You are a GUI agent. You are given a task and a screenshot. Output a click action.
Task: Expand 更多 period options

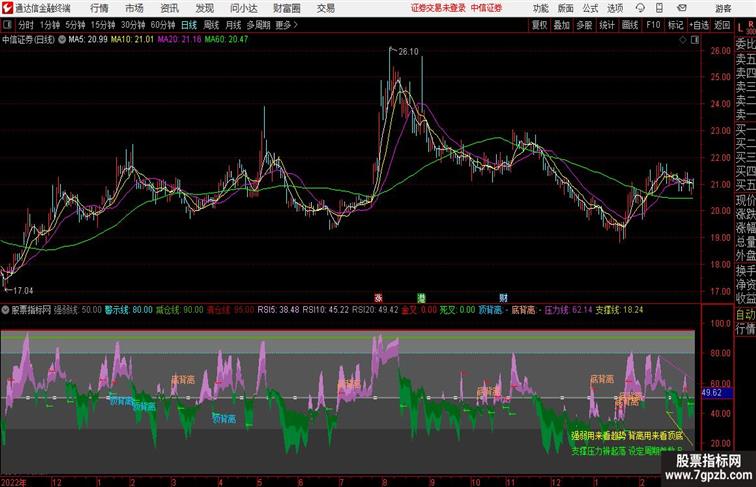tap(286, 25)
